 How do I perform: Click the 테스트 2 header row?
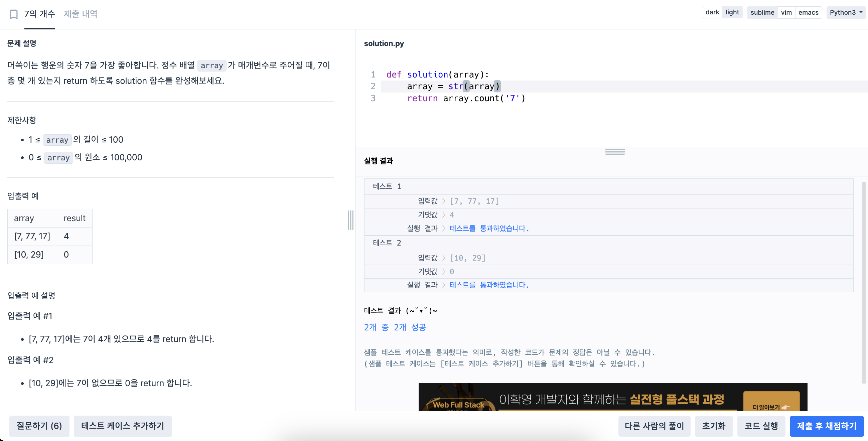click(x=608, y=243)
